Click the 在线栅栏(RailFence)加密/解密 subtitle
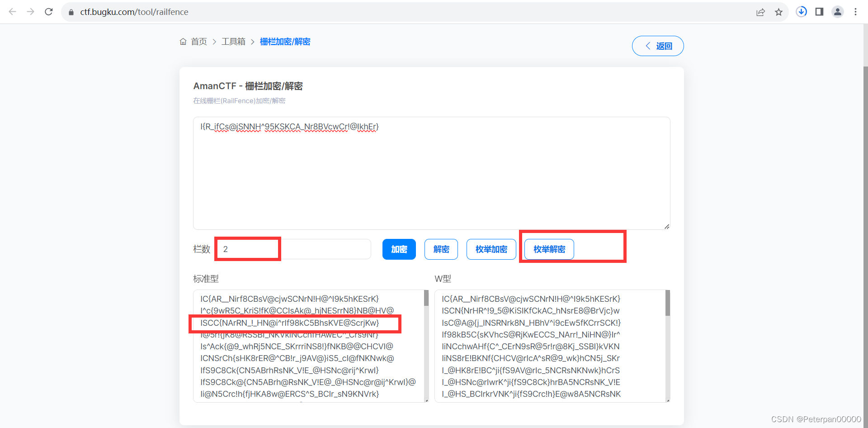Viewport: 868px width, 428px height. tap(239, 101)
